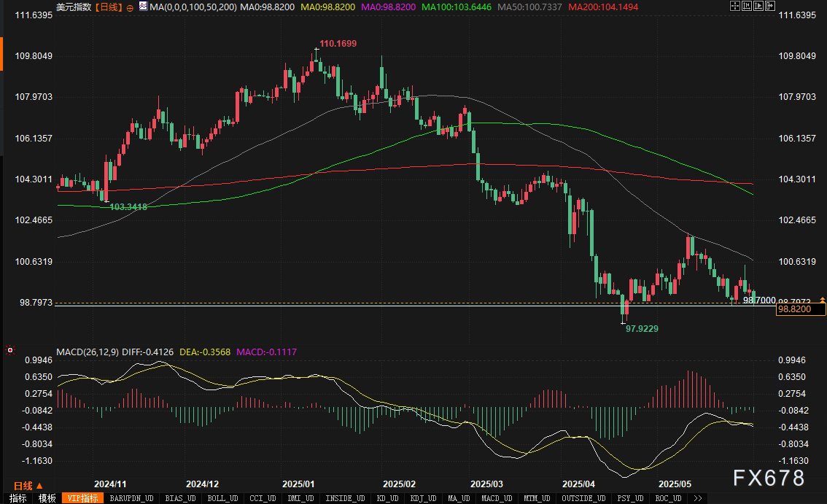Choose the MACD_UD indicator
The width and height of the screenshot is (827, 504).
pyautogui.click(x=498, y=498)
